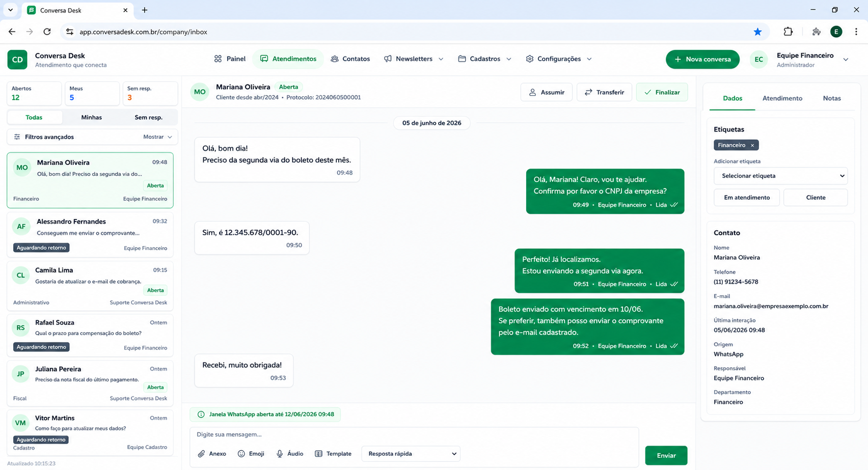The height and width of the screenshot is (470, 868).
Task: Click the Aberta status badge in header
Action: pyautogui.click(x=288, y=87)
